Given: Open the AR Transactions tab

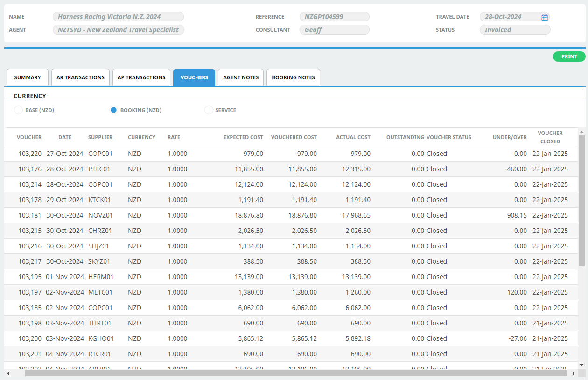Looking at the screenshot, I should 80,77.
